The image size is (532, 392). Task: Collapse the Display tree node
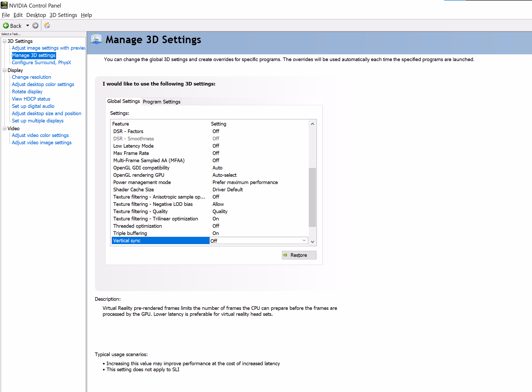tap(4, 70)
